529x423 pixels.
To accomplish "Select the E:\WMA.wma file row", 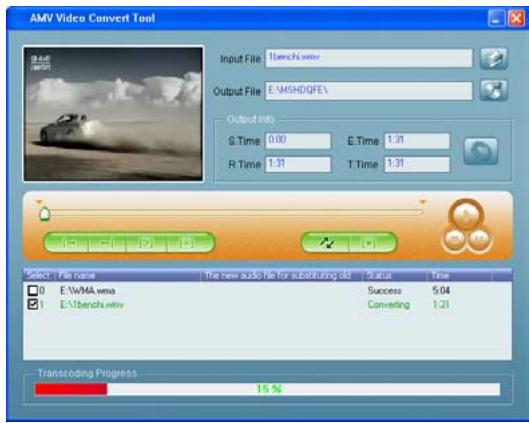I will [x=267, y=290].
